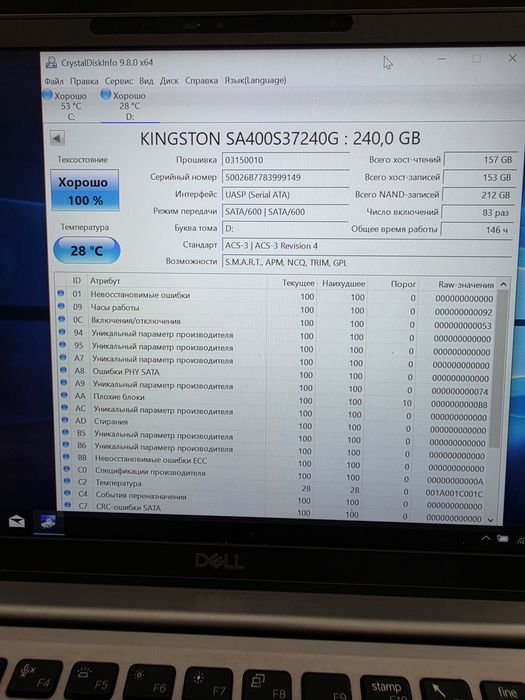
Task: Click the 28 °C temperature button
Action: (87, 250)
